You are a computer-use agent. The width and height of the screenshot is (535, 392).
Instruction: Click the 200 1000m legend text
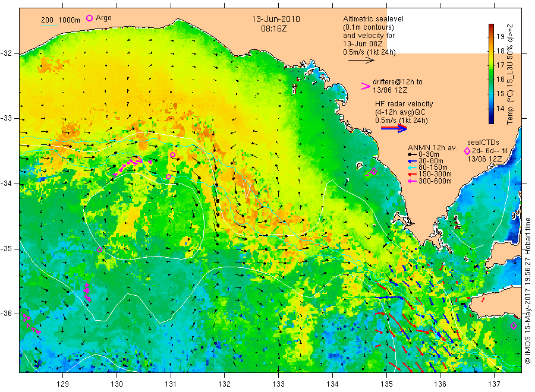click(x=61, y=20)
